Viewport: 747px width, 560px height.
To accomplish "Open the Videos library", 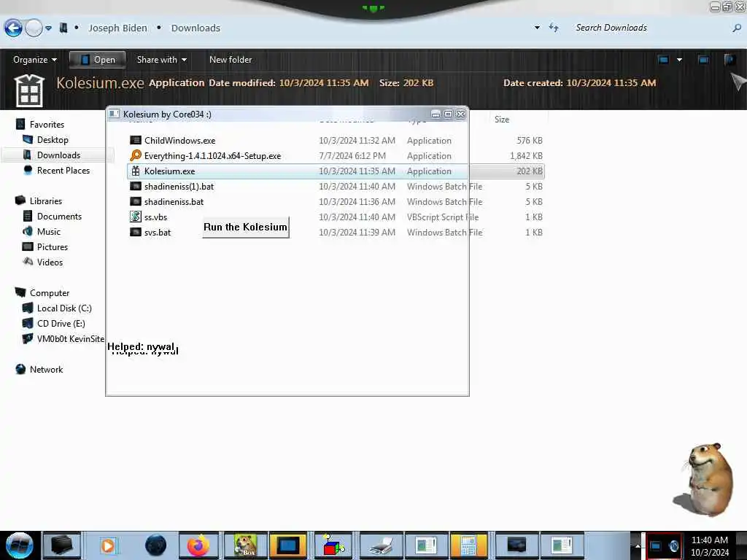I will coord(50,262).
